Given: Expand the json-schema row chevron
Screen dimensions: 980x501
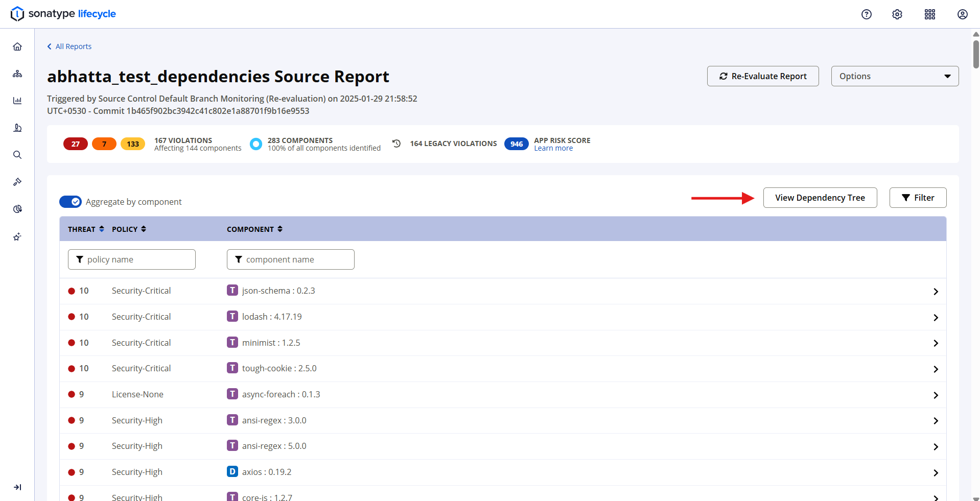Looking at the screenshot, I should (x=936, y=292).
